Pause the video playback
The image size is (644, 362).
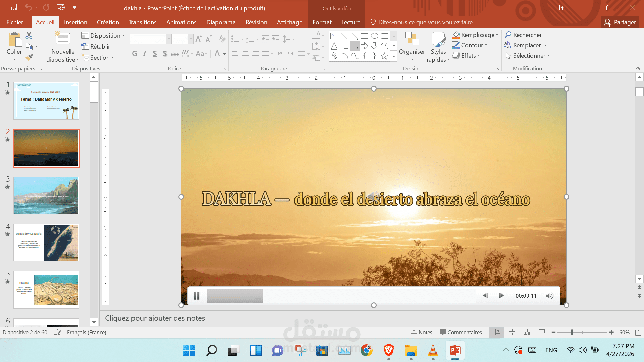coord(197,296)
